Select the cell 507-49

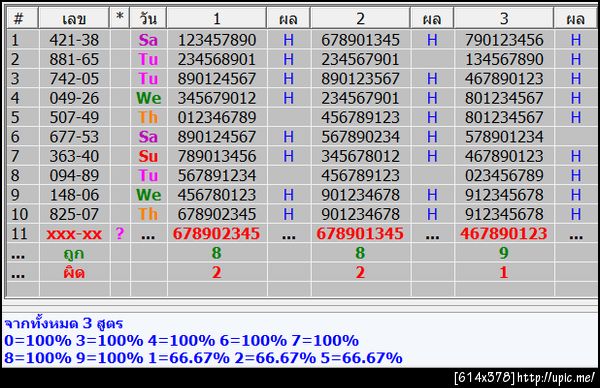coord(74,117)
